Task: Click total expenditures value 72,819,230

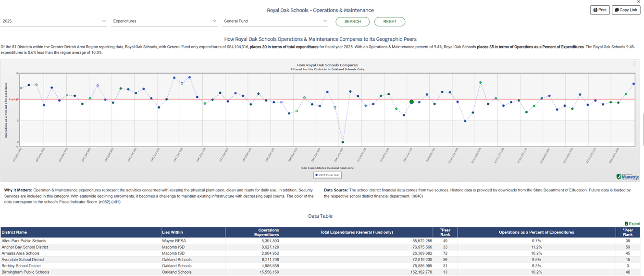Action: [421, 260]
